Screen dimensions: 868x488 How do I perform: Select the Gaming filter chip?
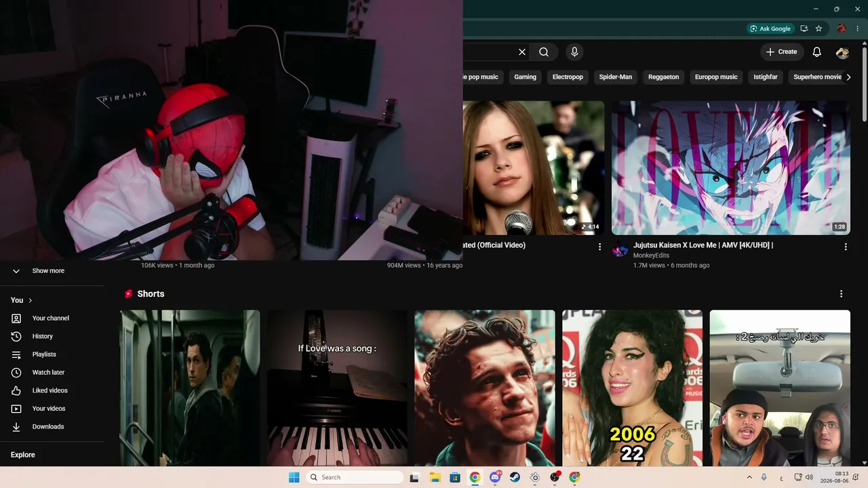click(525, 77)
